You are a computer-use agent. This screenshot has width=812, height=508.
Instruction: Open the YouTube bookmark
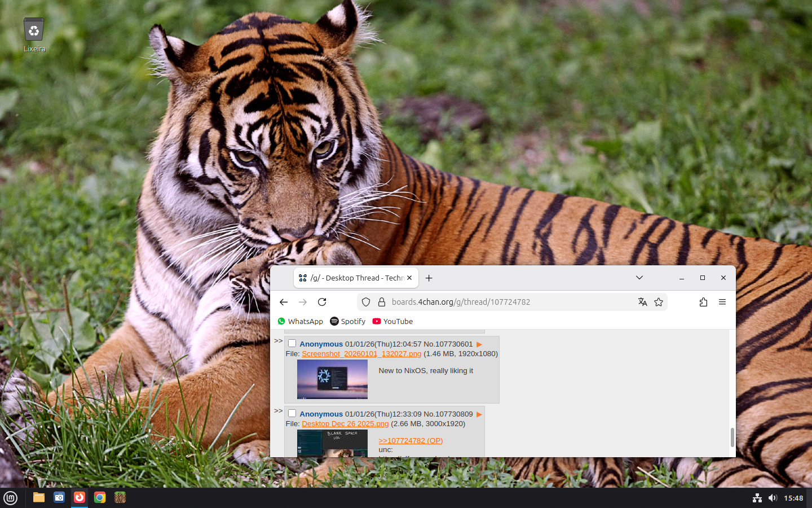(x=392, y=321)
